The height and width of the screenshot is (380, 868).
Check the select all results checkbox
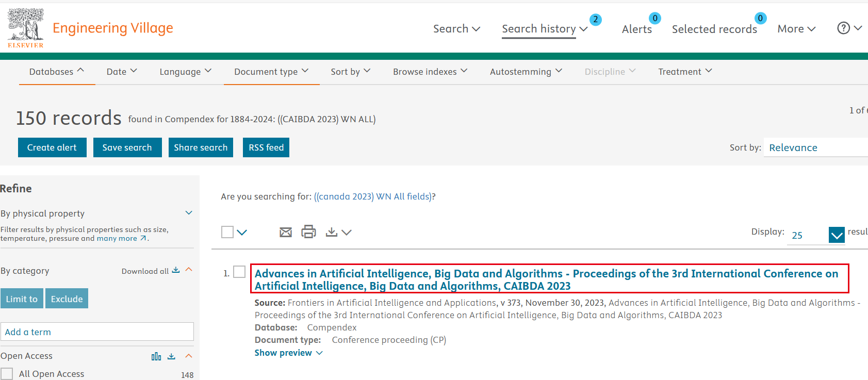pos(227,232)
